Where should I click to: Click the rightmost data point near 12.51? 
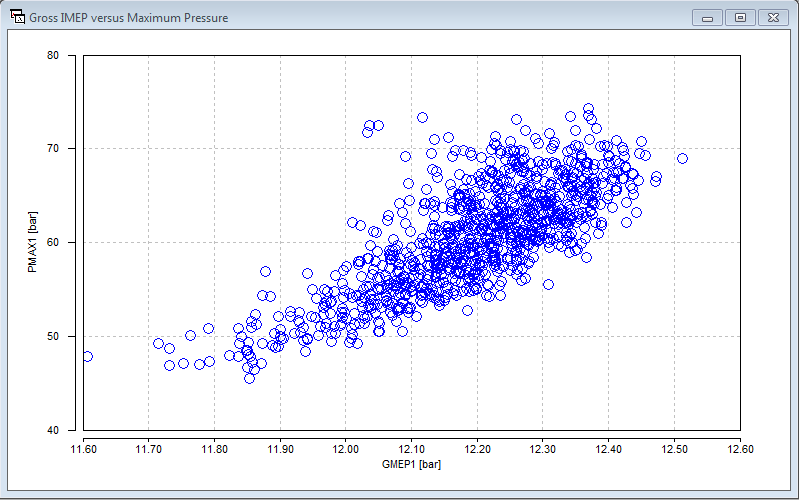(682, 158)
